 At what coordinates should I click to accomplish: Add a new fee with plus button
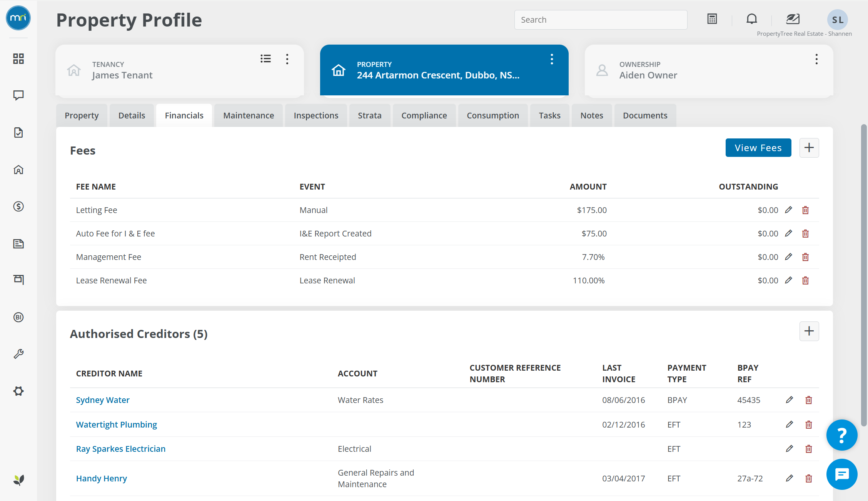809,148
